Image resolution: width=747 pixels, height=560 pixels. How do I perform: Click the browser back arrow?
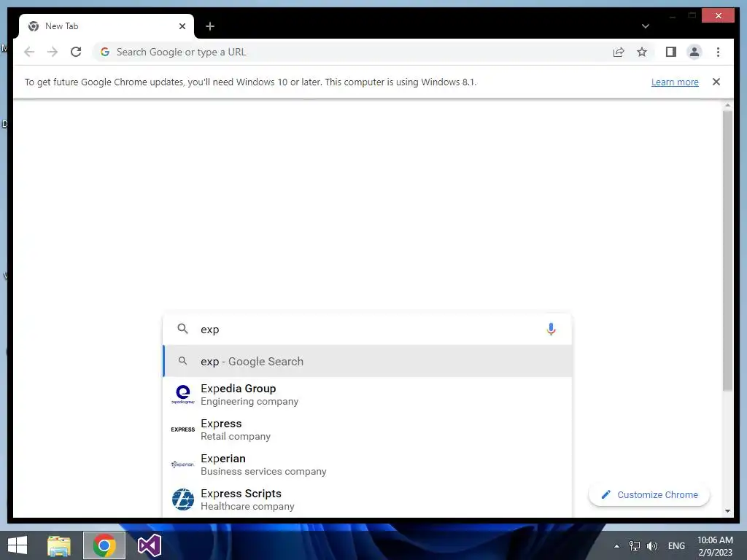click(x=29, y=52)
